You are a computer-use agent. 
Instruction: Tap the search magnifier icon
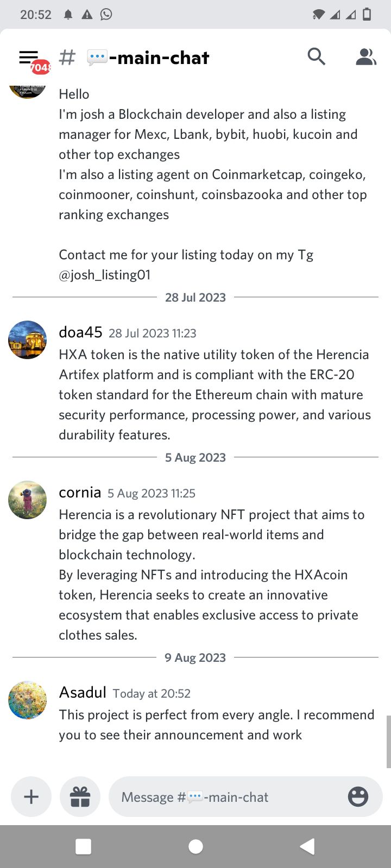click(x=317, y=56)
